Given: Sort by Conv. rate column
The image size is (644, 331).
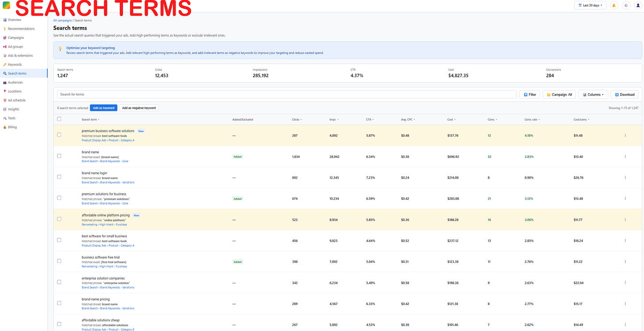Looking at the screenshot, I should (x=533, y=119).
